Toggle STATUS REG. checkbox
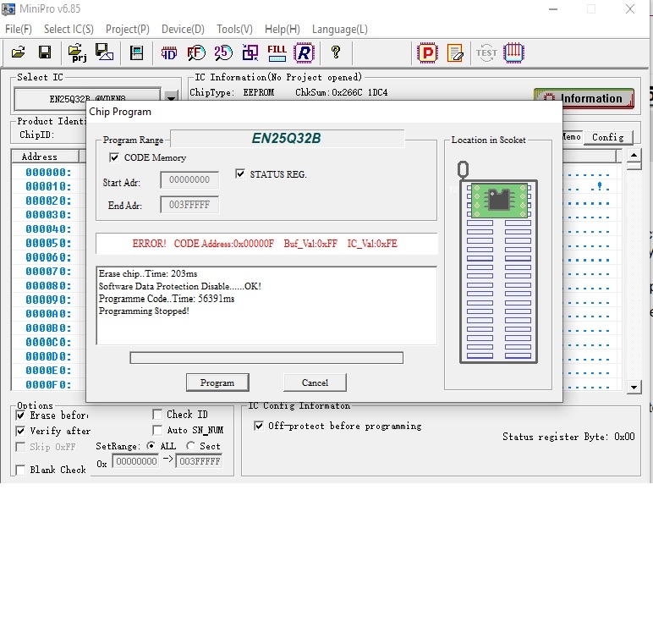This screenshot has width=653, height=644. click(240, 173)
